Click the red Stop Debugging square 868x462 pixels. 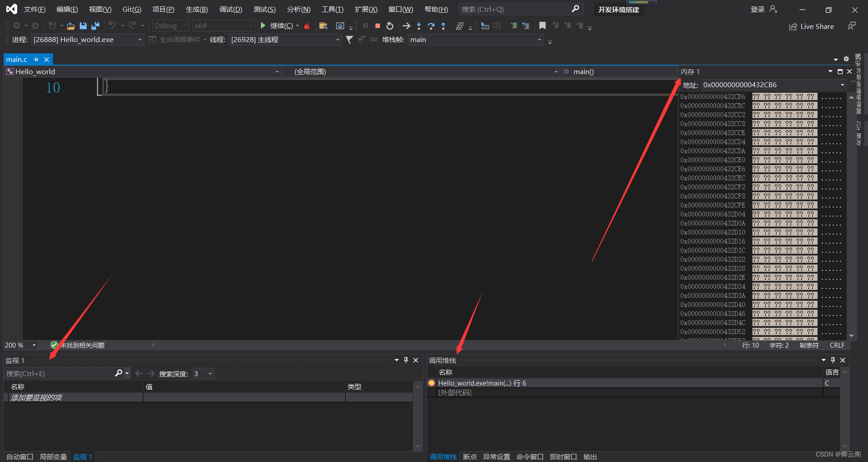[x=378, y=26]
